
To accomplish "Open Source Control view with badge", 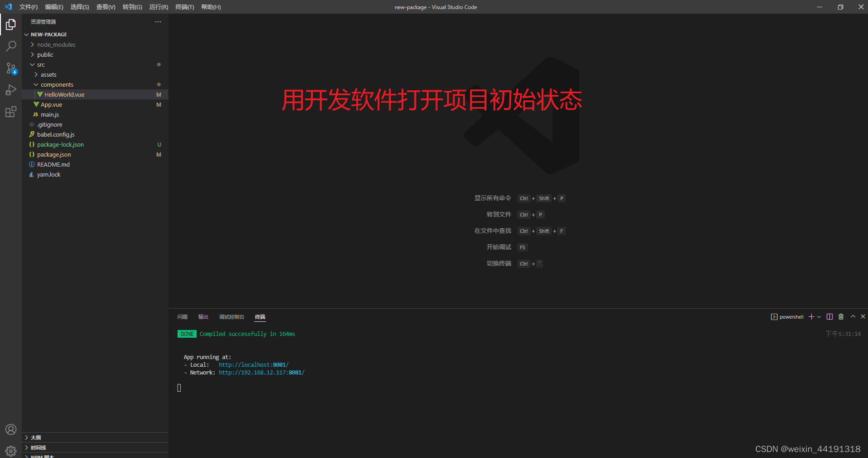I will point(11,68).
